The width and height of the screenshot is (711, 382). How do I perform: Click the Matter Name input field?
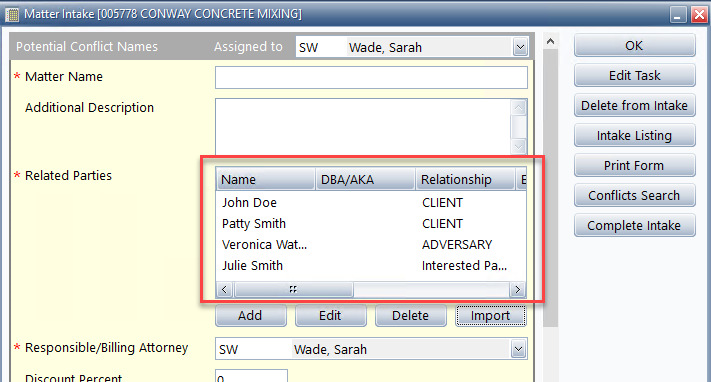click(371, 77)
